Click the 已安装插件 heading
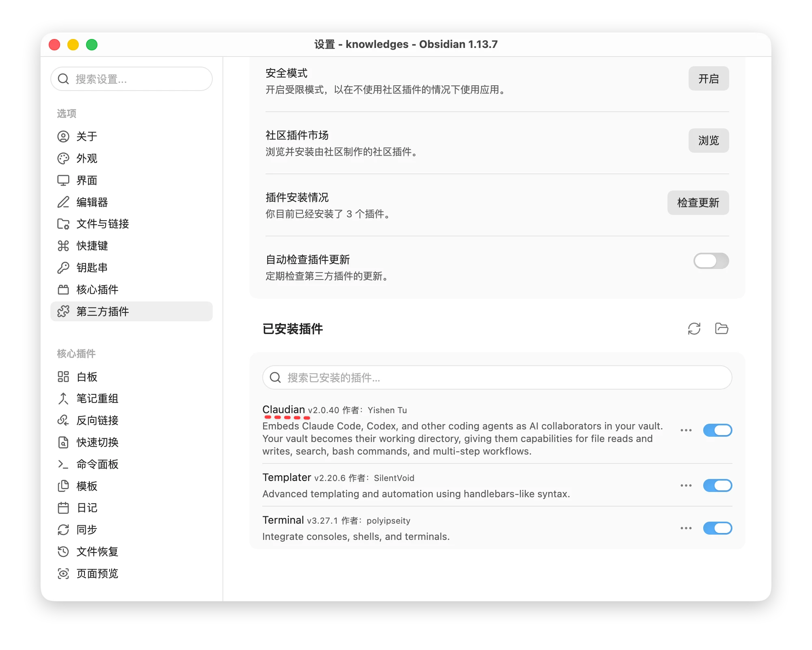 pyautogui.click(x=293, y=329)
